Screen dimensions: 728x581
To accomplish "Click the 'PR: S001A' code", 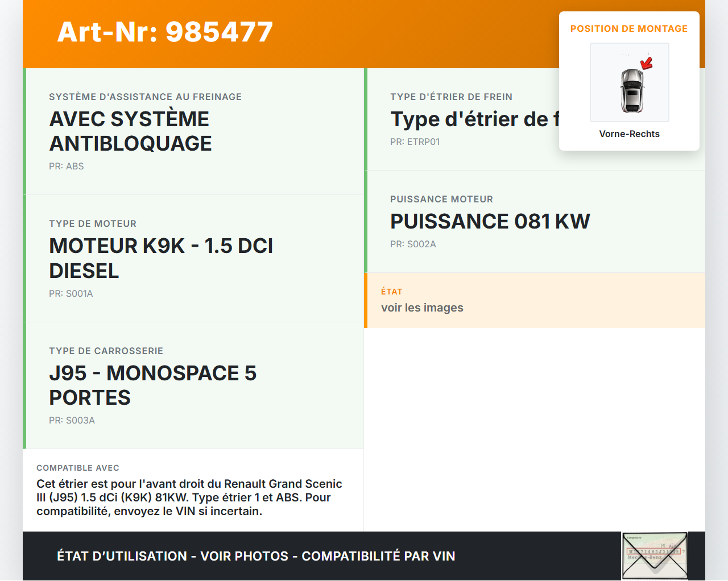I will coord(71,293).
